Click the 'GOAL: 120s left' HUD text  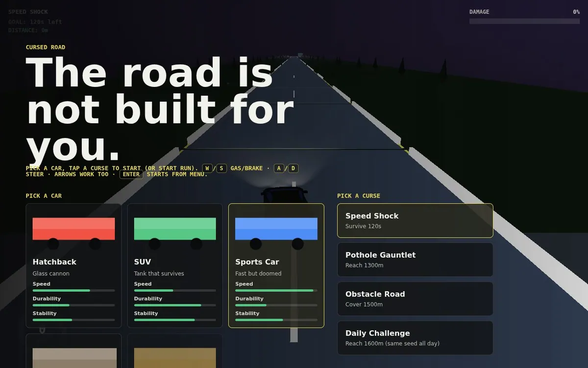pyautogui.click(x=35, y=22)
